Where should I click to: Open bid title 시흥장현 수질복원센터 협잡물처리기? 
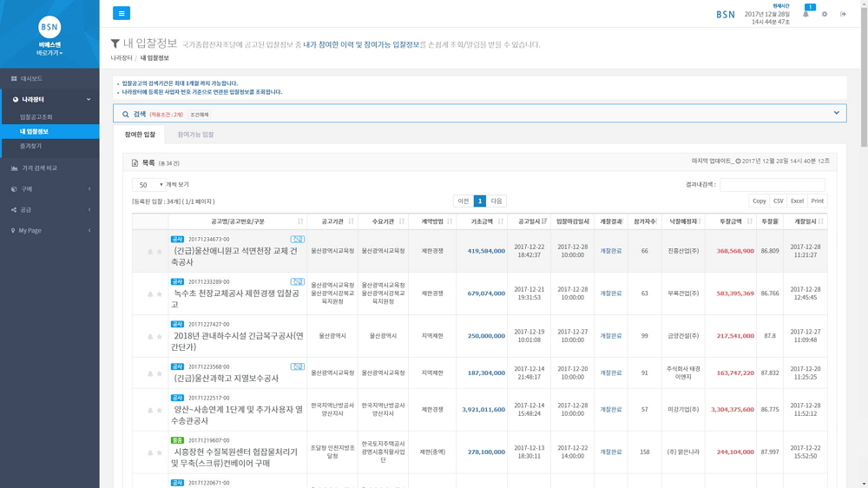(x=236, y=458)
